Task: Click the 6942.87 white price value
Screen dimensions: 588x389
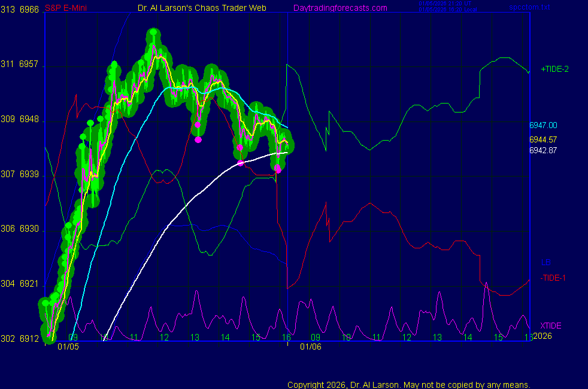Action: tap(543, 150)
